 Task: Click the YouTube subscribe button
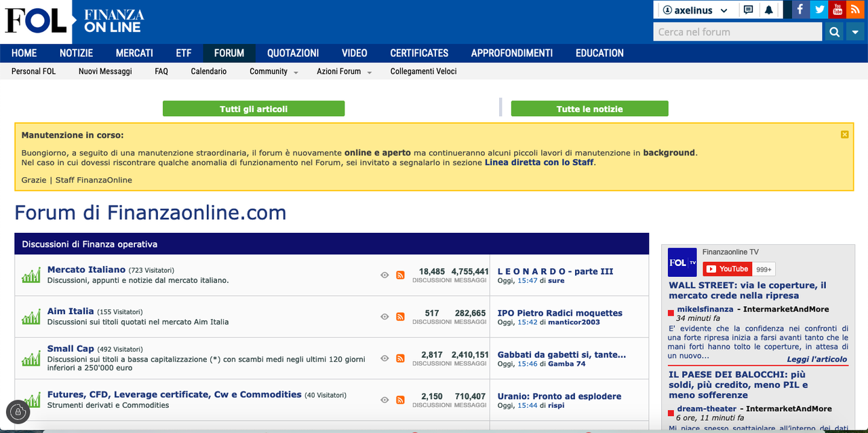coord(726,269)
